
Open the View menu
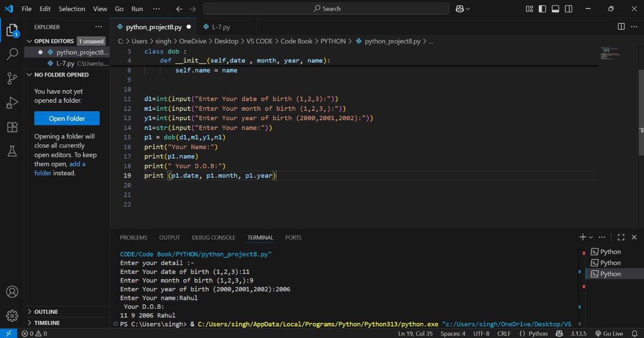tap(100, 9)
